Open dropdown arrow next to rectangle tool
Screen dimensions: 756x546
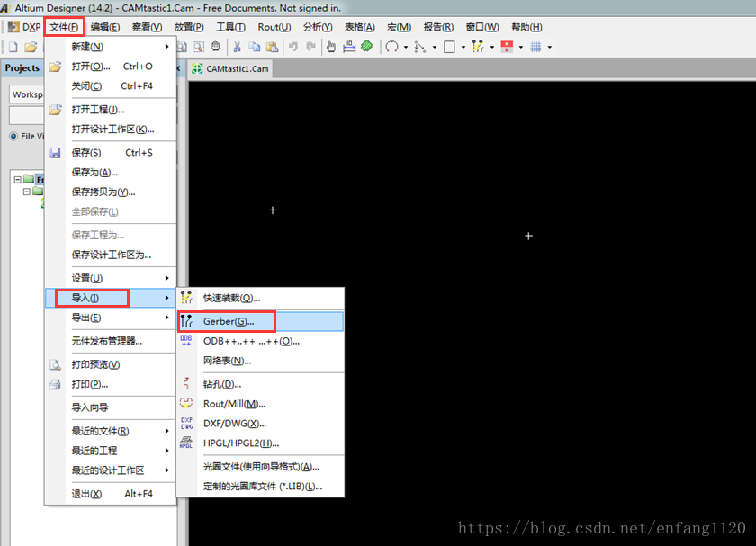(463, 48)
